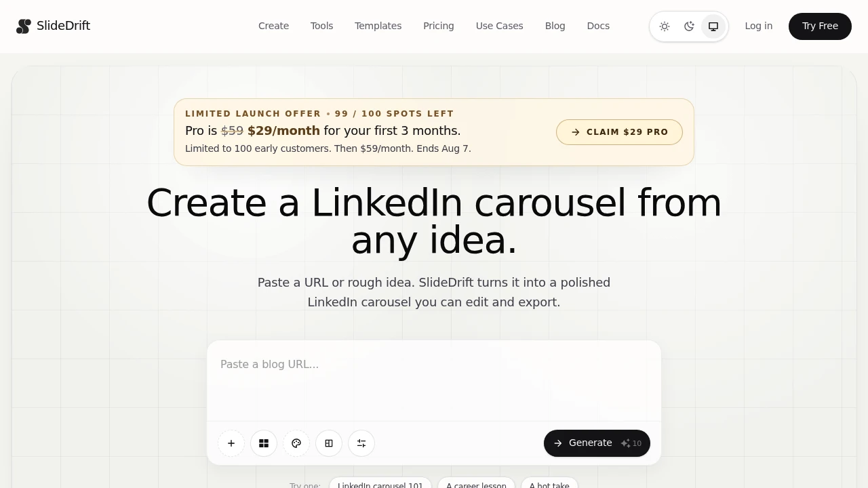Open the Docs link
868x488 pixels.
tap(598, 26)
